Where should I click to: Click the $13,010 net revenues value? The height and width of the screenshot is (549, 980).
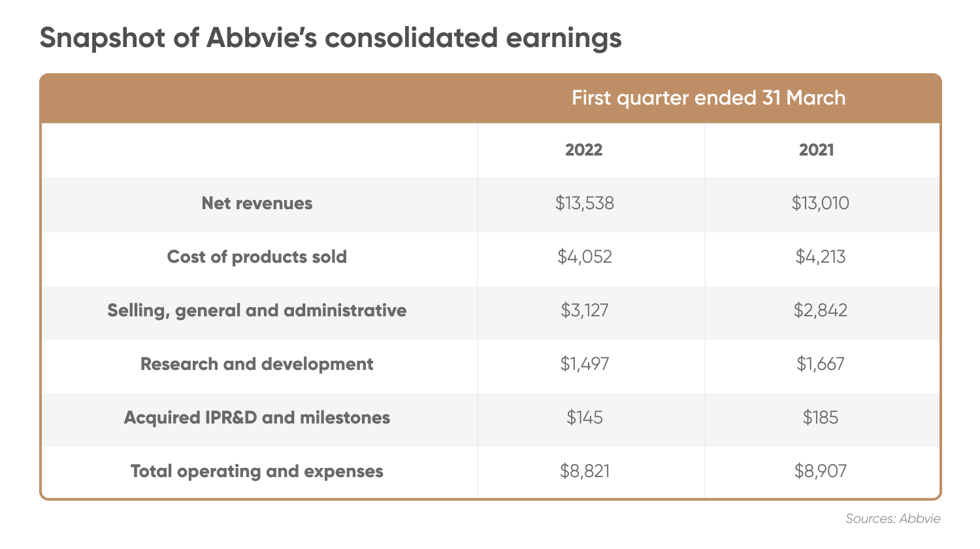(x=820, y=203)
